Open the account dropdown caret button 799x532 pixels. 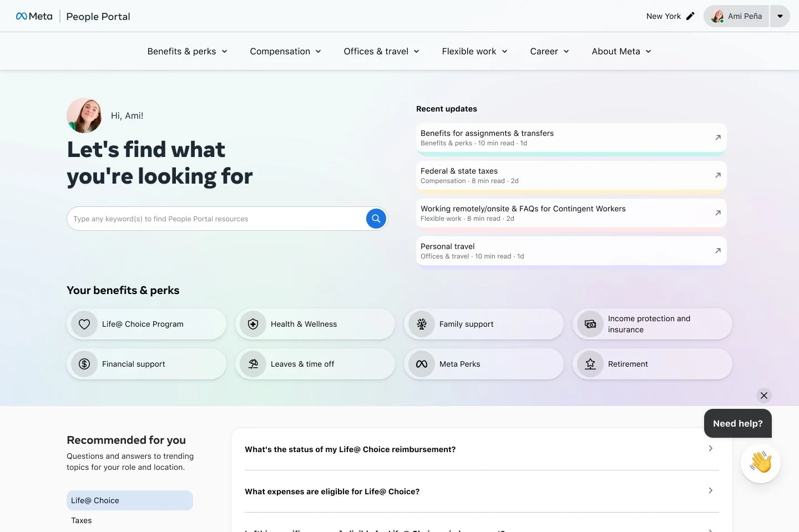click(780, 16)
